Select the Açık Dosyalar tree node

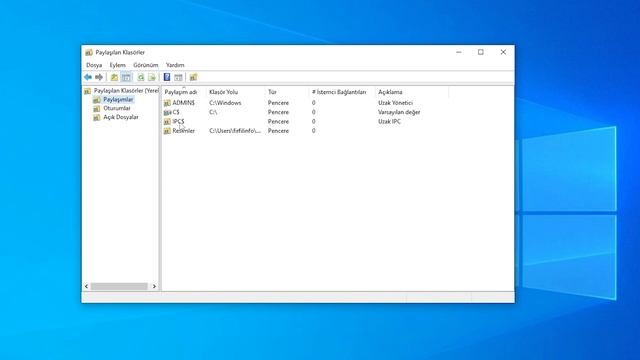[121, 117]
